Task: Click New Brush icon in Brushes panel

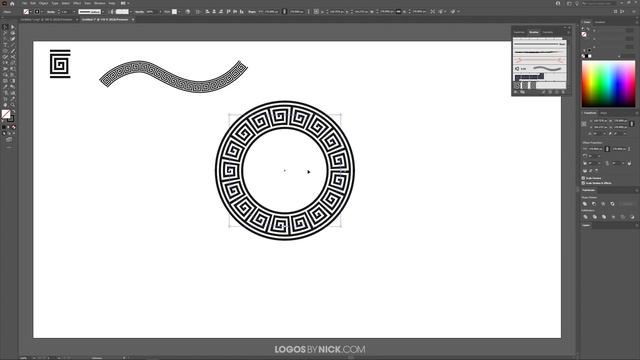Action: tap(557, 92)
